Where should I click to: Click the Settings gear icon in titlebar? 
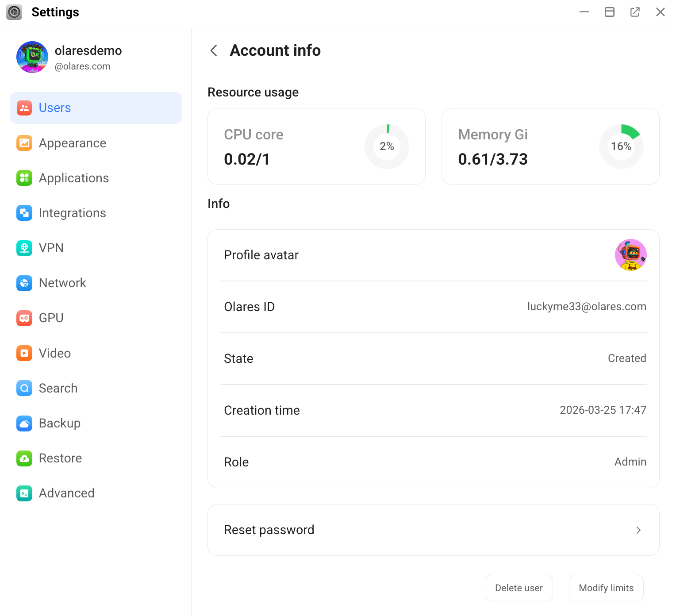pyautogui.click(x=14, y=12)
